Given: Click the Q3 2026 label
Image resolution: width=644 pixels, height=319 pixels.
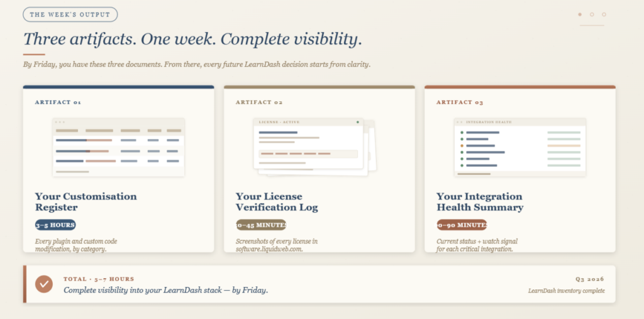Looking at the screenshot, I should click(x=590, y=279).
